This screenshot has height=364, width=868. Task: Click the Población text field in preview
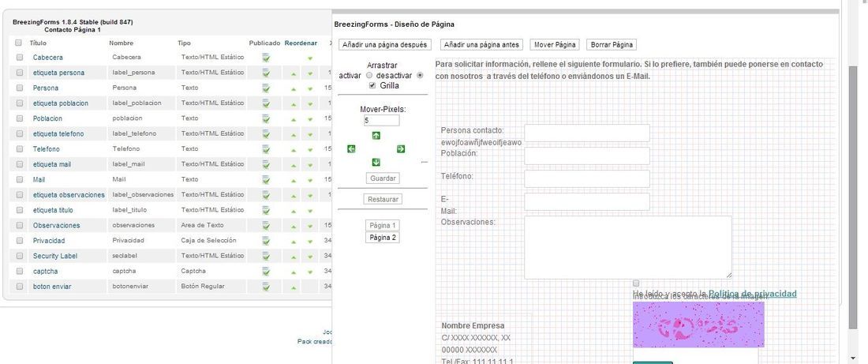(587, 156)
